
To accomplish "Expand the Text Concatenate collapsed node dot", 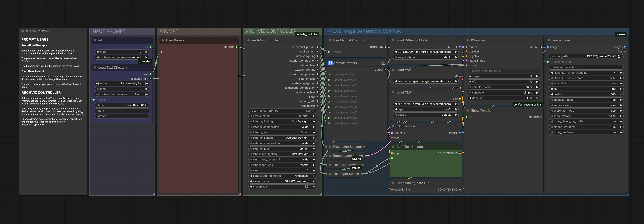I will 330,165.
